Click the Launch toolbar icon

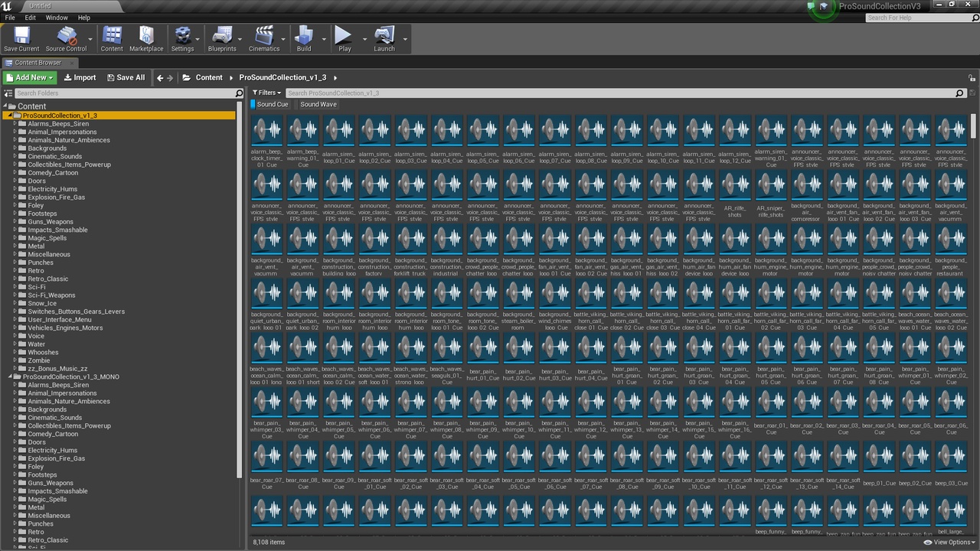pos(384,38)
